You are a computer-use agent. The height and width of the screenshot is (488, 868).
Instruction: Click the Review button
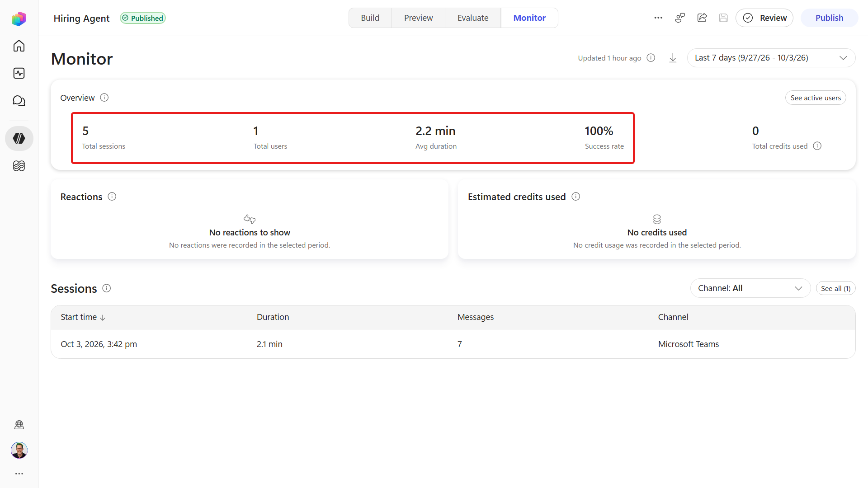pos(764,18)
